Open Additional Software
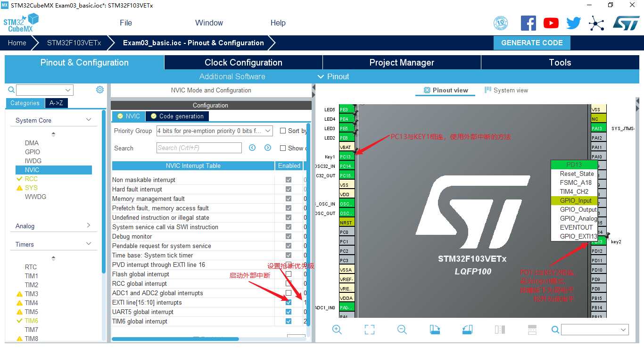 point(232,76)
